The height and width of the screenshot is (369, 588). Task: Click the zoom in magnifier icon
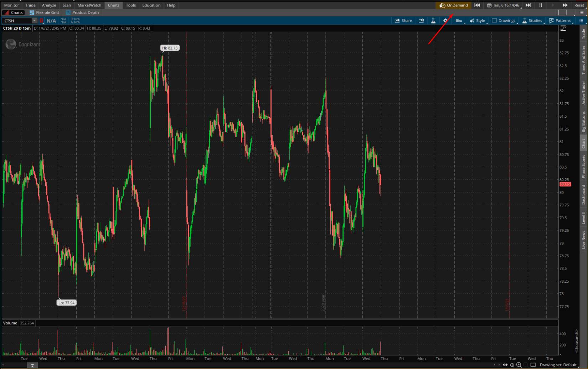coord(519,365)
